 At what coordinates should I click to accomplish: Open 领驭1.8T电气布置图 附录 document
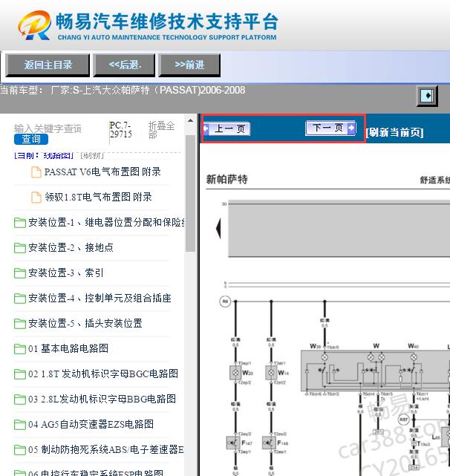98,197
